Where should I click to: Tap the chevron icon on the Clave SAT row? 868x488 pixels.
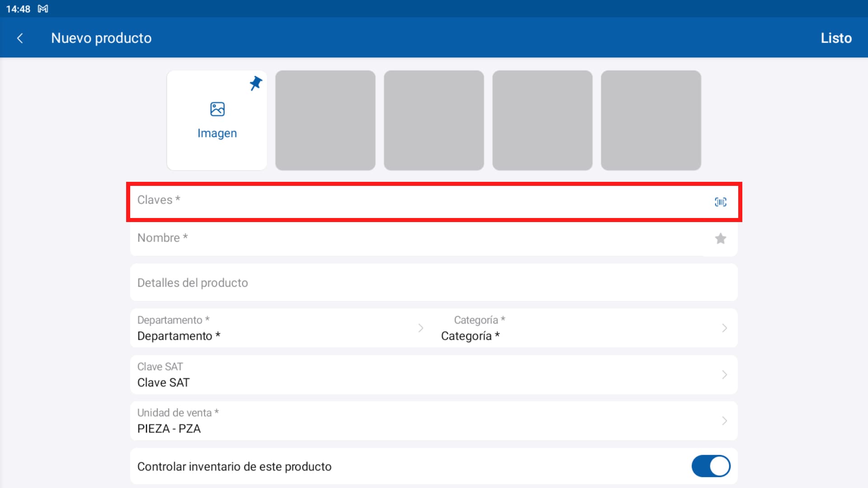coord(724,374)
